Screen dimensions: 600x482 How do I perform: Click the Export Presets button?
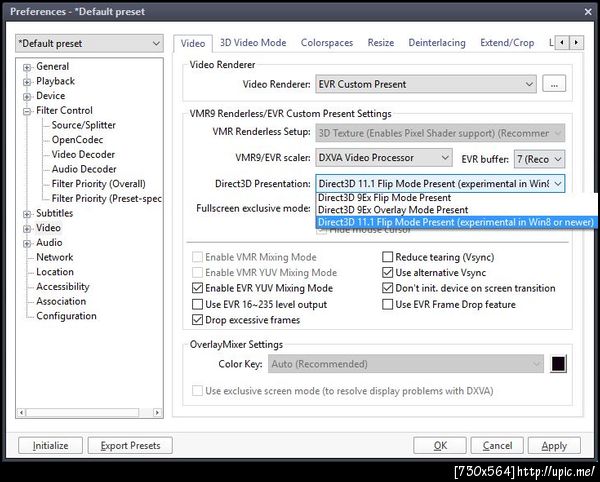(130, 446)
